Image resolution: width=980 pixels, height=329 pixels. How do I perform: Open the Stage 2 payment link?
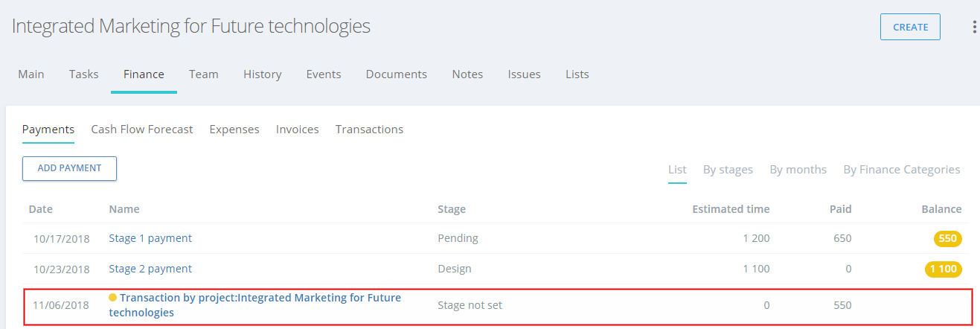pos(150,269)
